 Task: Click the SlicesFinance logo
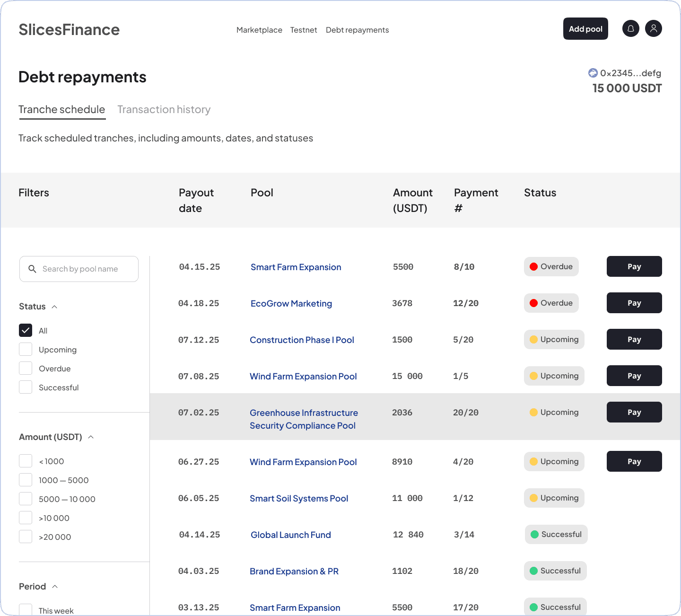[69, 30]
